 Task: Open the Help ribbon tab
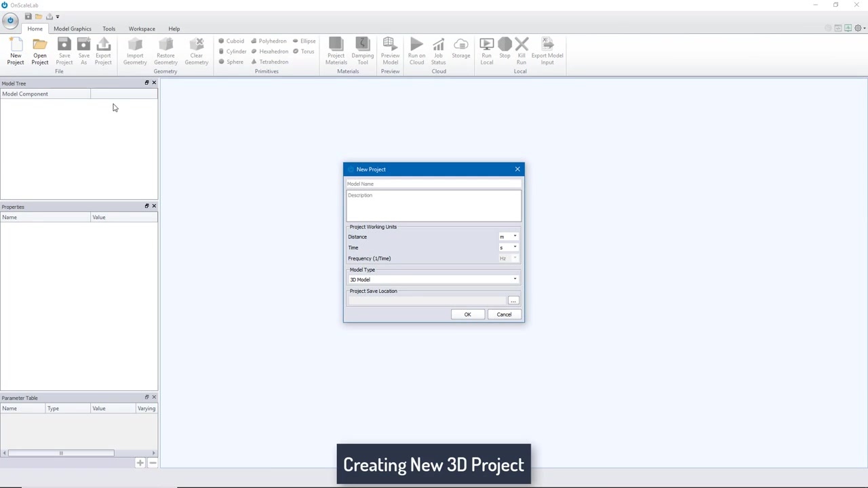(174, 28)
